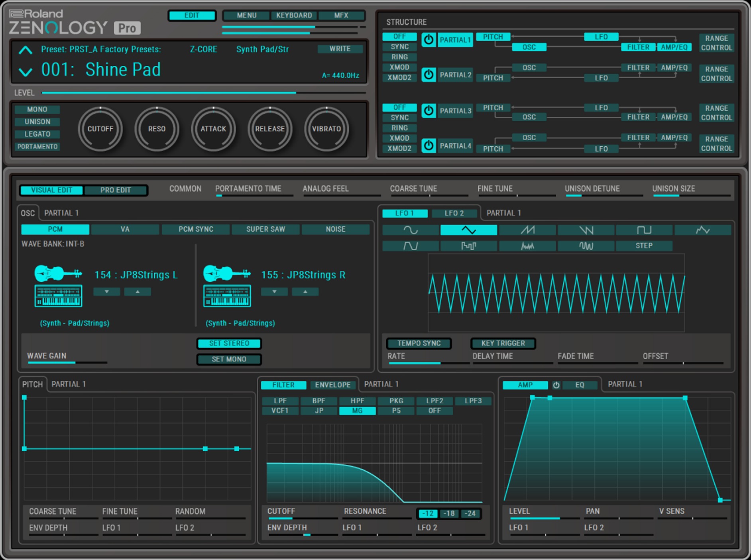
Task: Select the chaos noise LFO waveform icon
Action: tap(527, 246)
